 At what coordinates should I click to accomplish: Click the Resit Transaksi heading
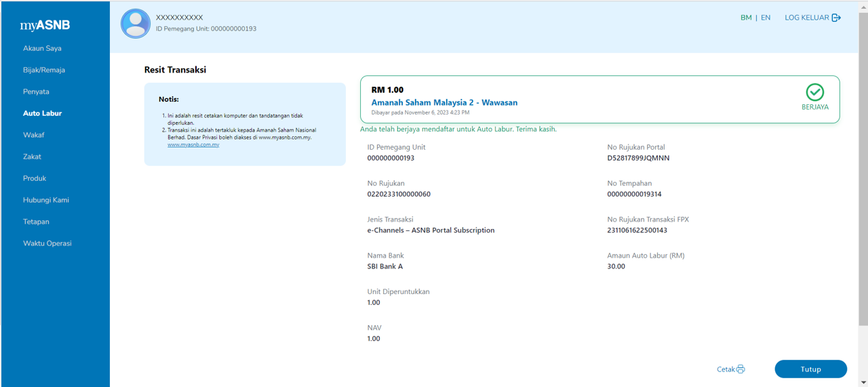175,70
